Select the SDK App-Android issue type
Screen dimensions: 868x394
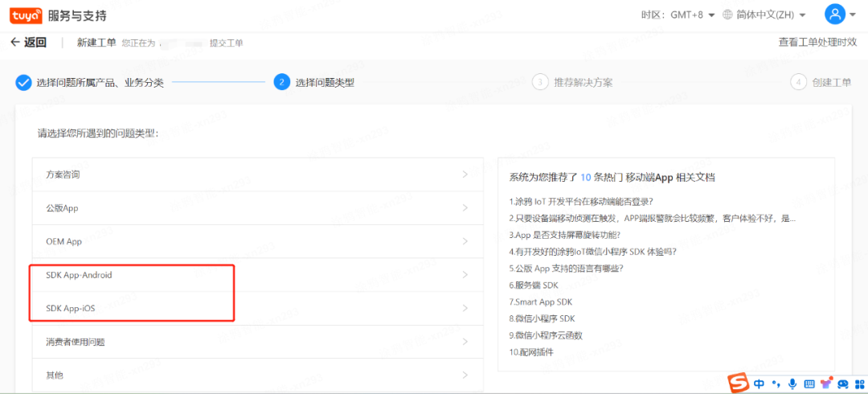point(257,275)
